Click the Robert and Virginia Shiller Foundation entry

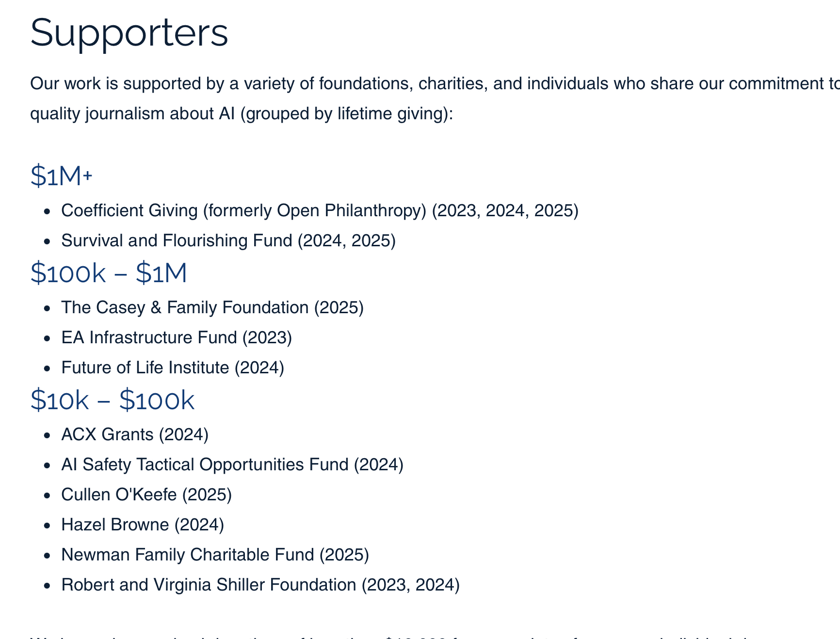(260, 585)
